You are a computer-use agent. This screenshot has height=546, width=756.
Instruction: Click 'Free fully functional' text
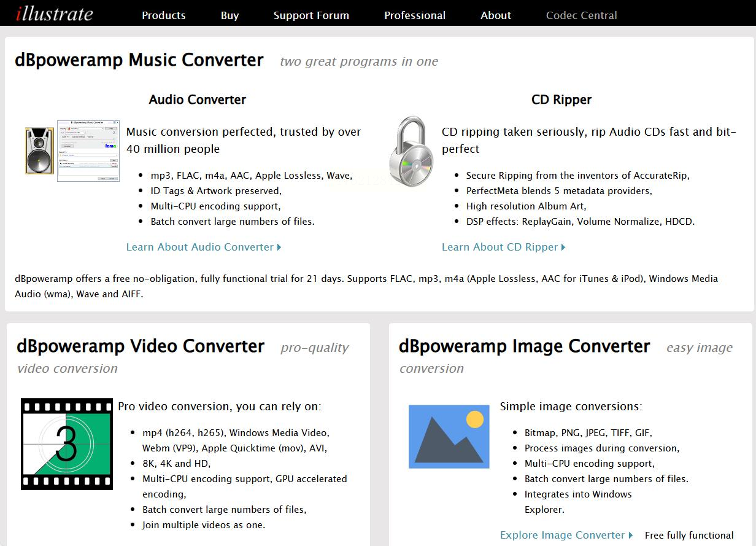689,536
